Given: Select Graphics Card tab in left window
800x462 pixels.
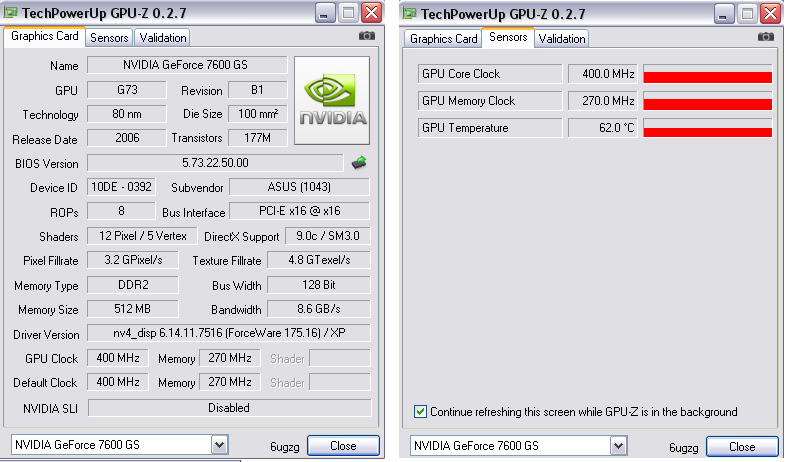Looking at the screenshot, I should [x=44, y=36].
